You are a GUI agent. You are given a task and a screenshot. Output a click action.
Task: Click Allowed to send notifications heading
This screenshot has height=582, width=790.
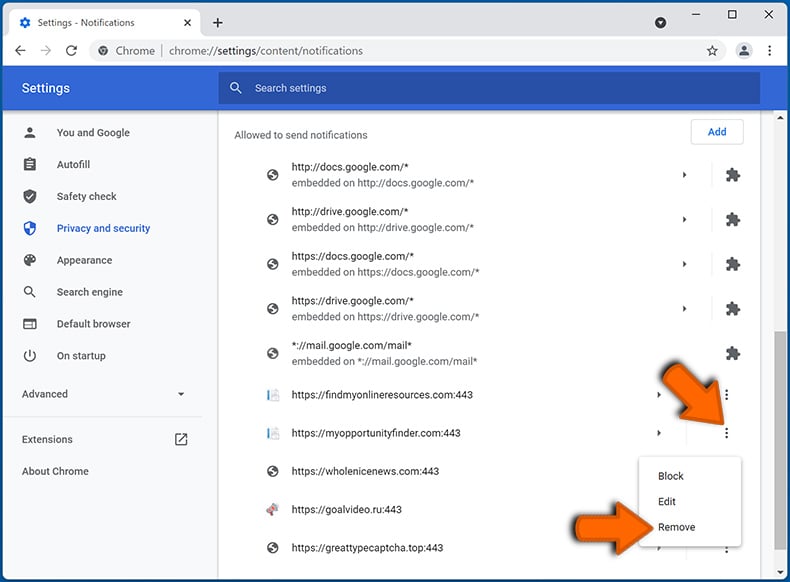point(301,135)
